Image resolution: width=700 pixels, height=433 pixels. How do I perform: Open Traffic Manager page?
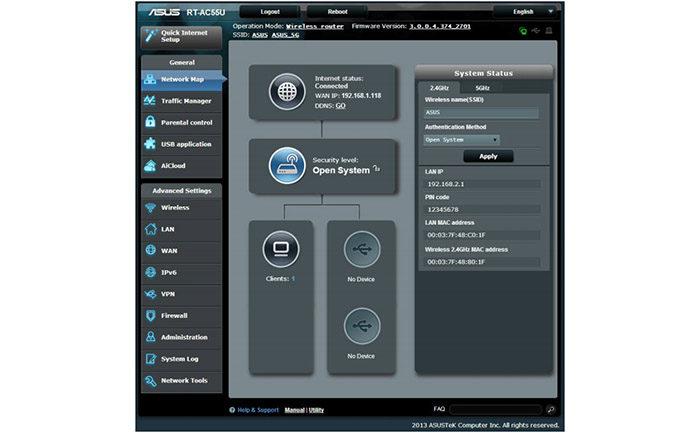[x=182, y=101]
